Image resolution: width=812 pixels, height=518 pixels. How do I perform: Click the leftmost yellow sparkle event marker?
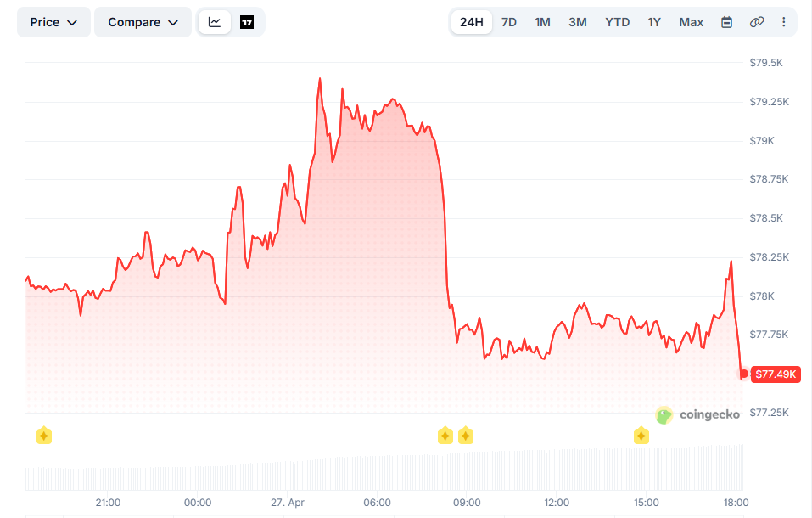pos(44,436)
